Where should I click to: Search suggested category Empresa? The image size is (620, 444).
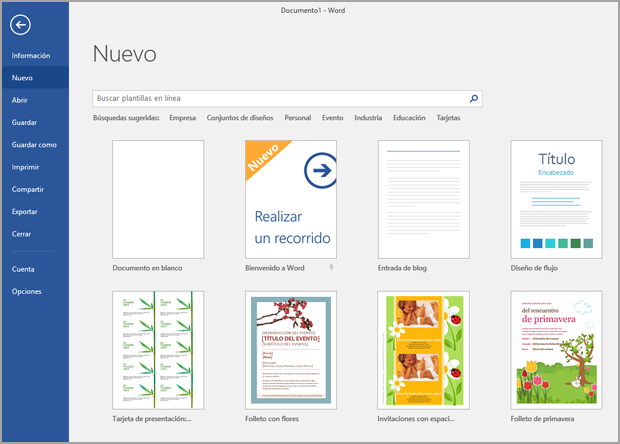(182, 118)
